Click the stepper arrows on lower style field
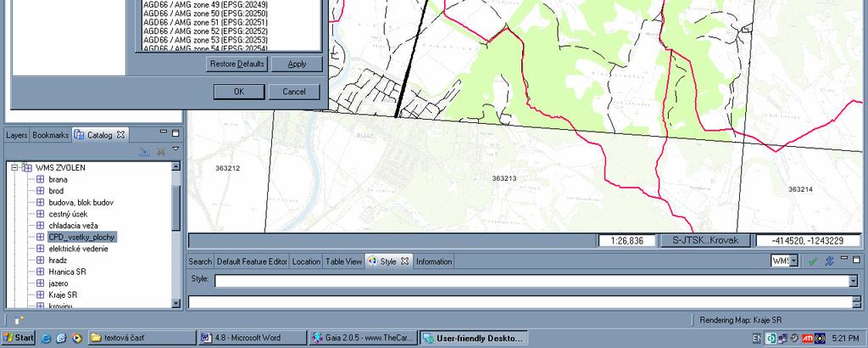Image resolution: width=868 pixels, height=348 pixels. [x=857, y=302]
